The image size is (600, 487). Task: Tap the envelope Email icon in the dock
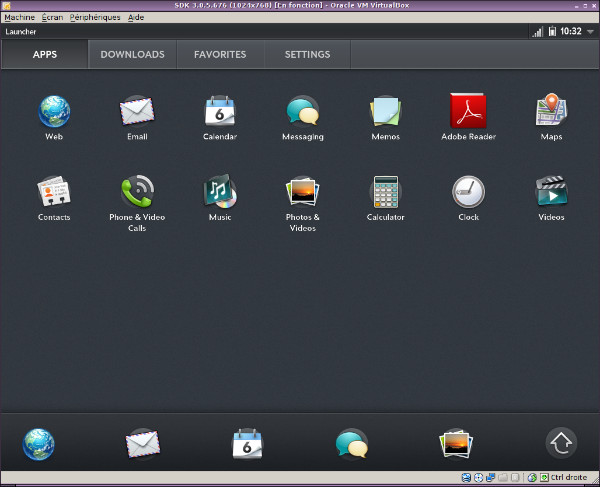(x=143, y=444)
